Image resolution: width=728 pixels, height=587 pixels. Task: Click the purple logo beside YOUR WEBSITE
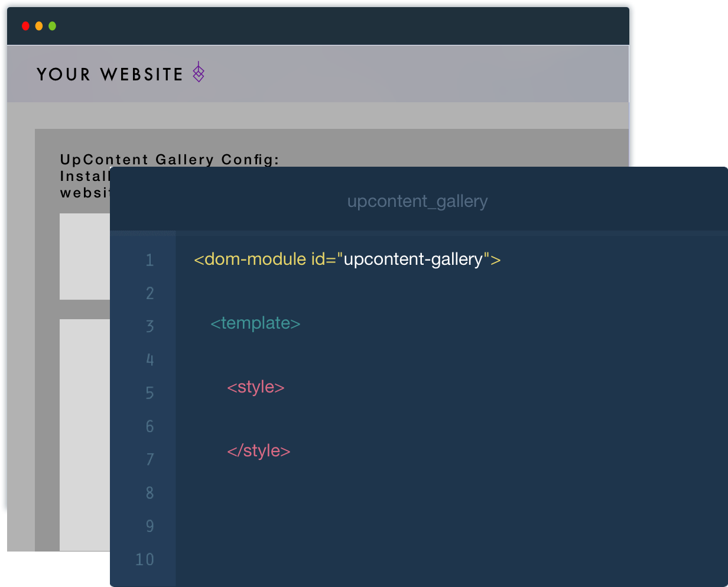[x=199, y=72]
